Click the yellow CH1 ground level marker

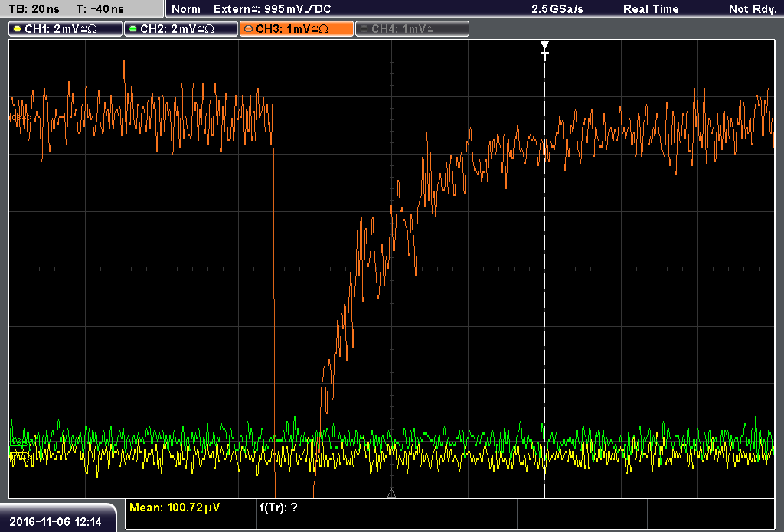20,457
